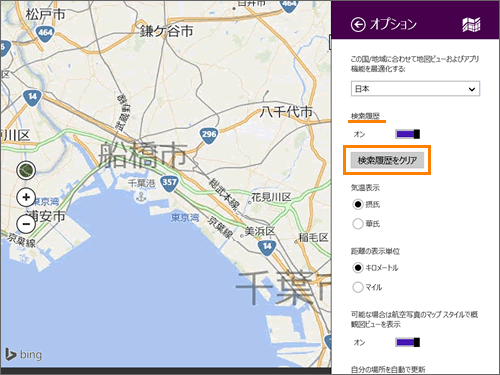Click the 花見川区 label on map
Screen dimensions: 500x375
point(271,197)
